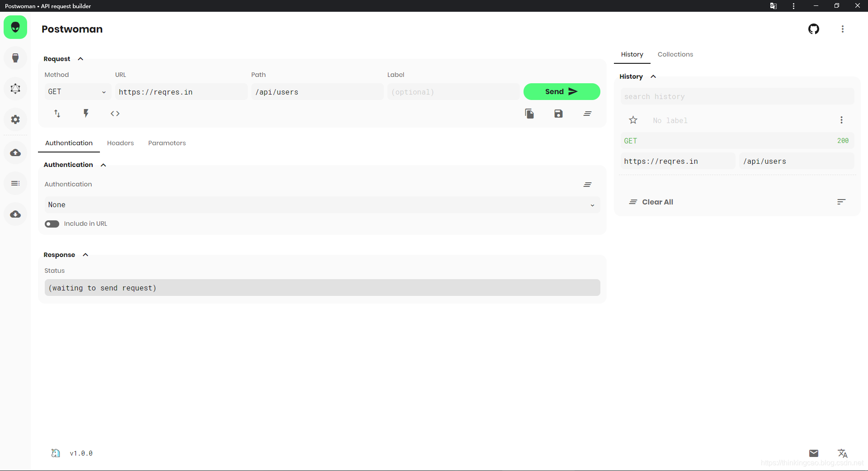Focus the search history field

[737, 96]
